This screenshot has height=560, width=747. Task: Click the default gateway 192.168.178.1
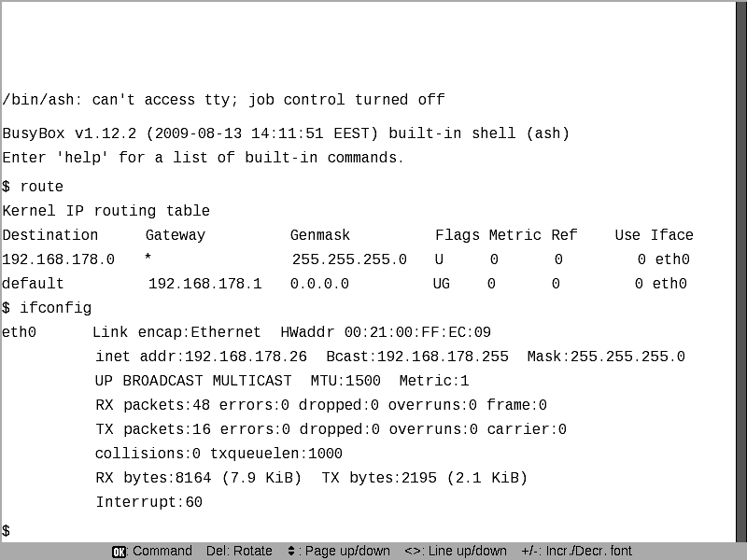point(205,284)
